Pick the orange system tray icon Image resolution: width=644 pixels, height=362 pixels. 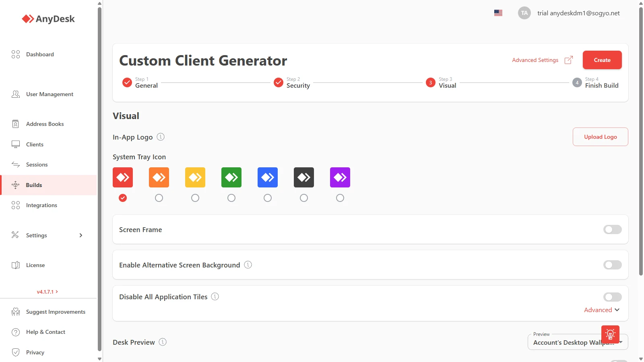click(159, 177)
